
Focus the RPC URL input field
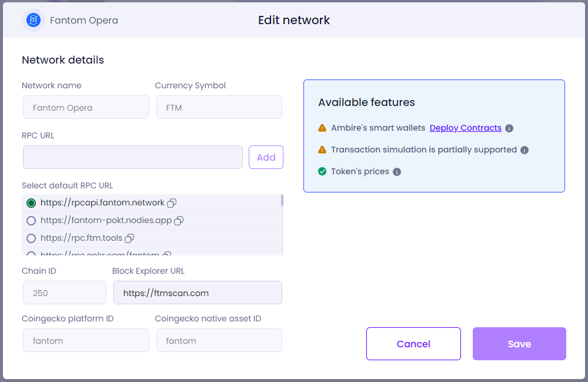pos(133,157)
